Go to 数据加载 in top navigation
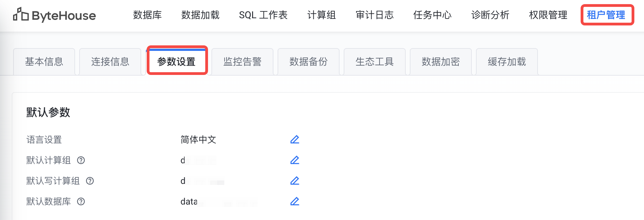The image size is (644, 220). (x=200, y=15)
